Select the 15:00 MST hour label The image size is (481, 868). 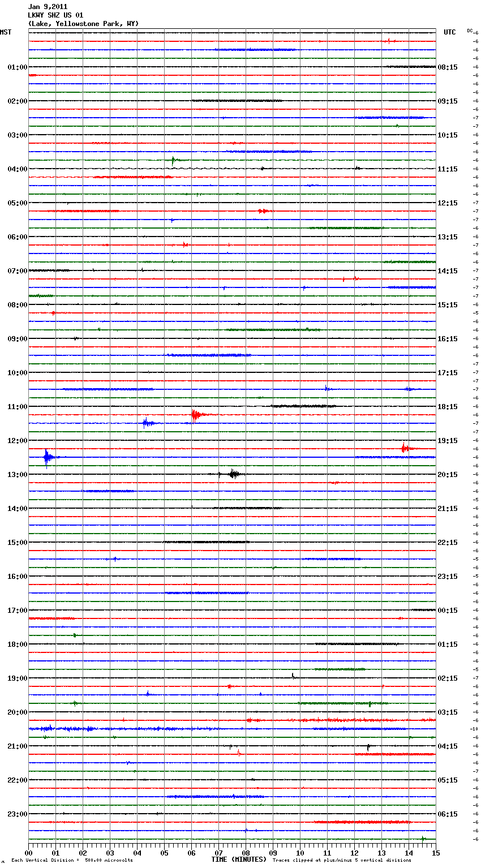18,543
